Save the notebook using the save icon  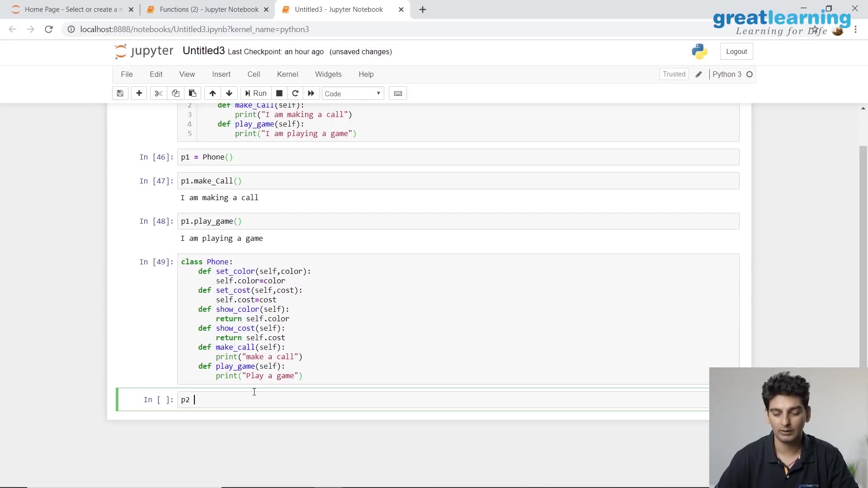coord(120,93)
